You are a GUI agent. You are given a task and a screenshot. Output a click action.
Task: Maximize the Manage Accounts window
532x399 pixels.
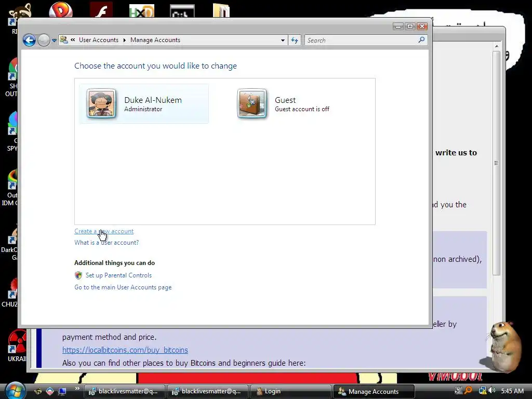pos(410,26)
